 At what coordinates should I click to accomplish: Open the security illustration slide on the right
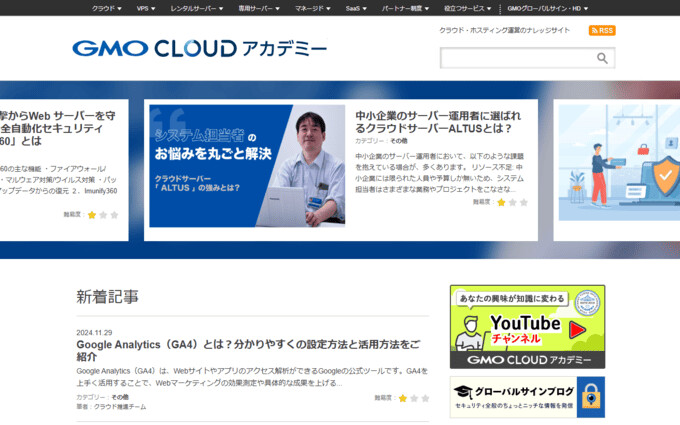tap(619, 163)
